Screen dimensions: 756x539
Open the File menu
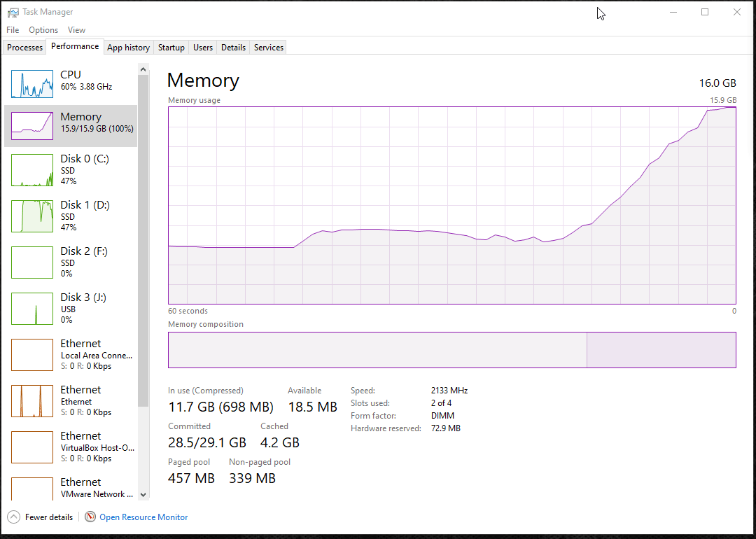tap(13, 30)
